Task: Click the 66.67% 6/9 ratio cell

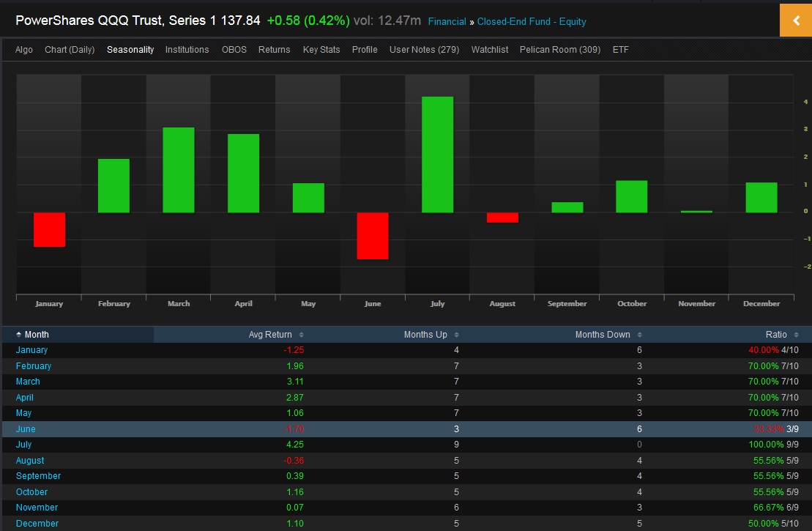Action: pyautogui.click(x=775, y=508)
